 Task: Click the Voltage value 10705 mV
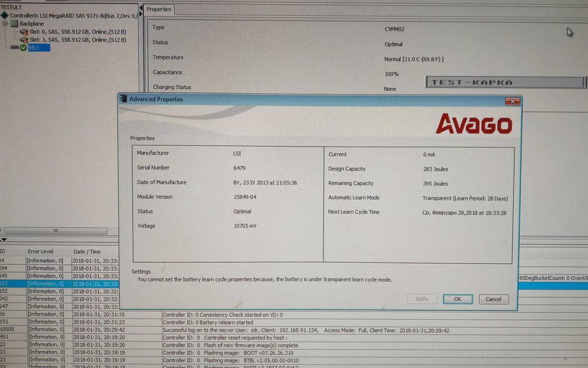click(x=245, y=226)
